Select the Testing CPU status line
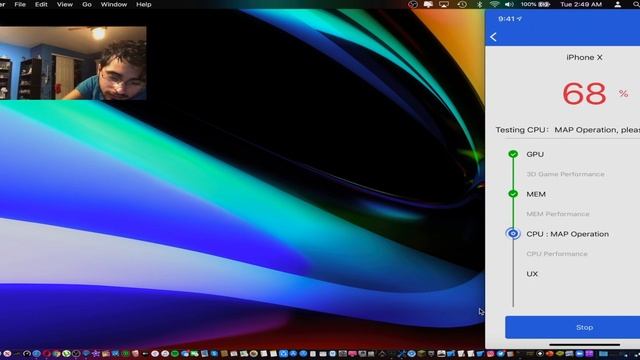This screenshot has width=640, height=360. tap(568, 130)
